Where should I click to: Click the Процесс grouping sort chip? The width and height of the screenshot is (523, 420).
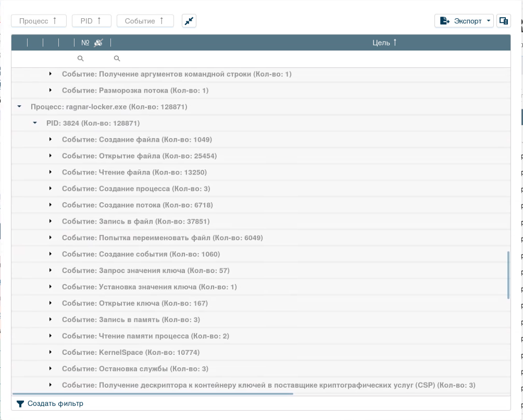click(39, 21)
